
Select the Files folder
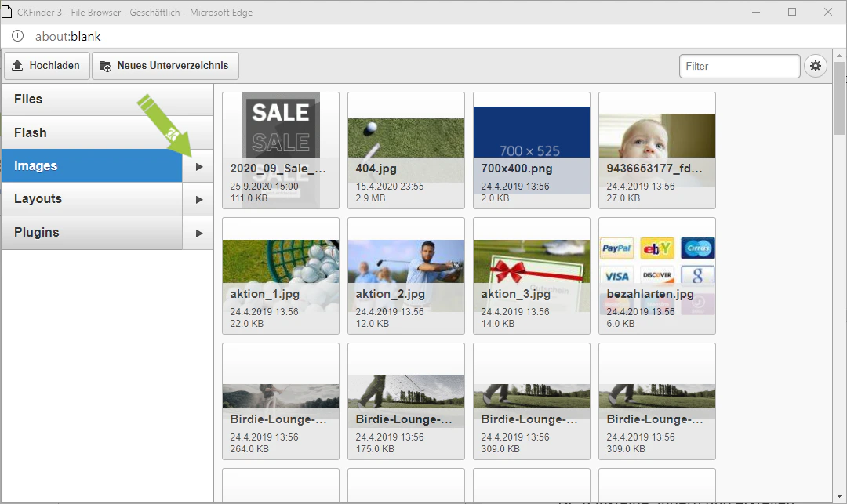tap(107, 100)
